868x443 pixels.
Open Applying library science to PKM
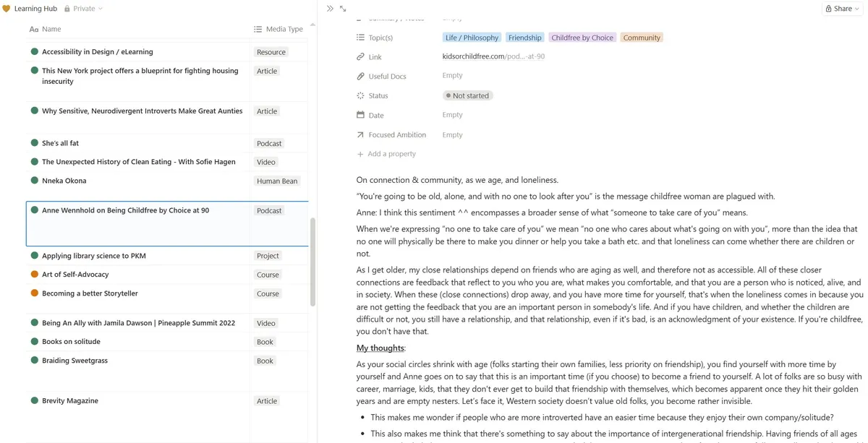tap(94, 256)
